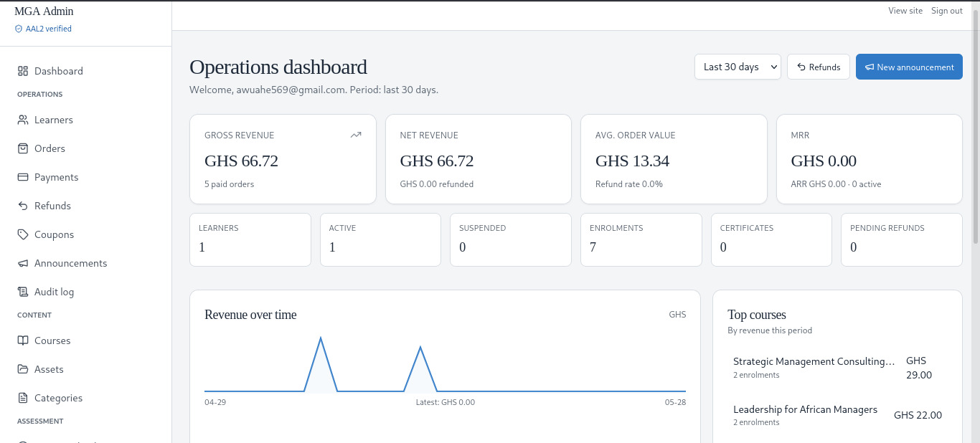Click the AAL2 verified shield badge

pyautogui.click(x=43, y=29)
